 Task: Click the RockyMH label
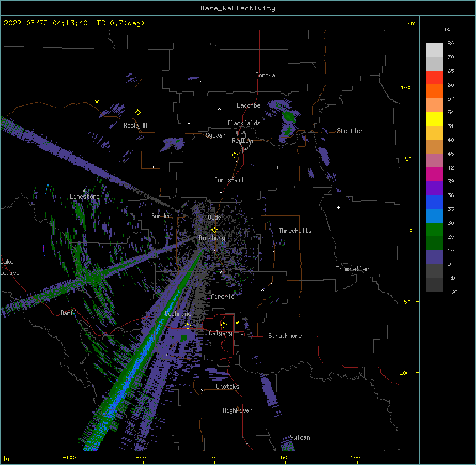[x=135, y=125]
